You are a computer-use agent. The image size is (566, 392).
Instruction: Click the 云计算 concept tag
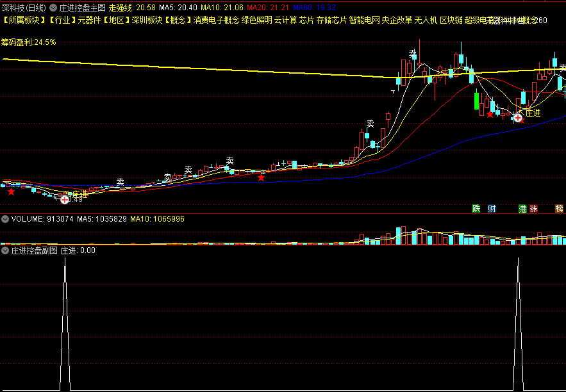286,20
